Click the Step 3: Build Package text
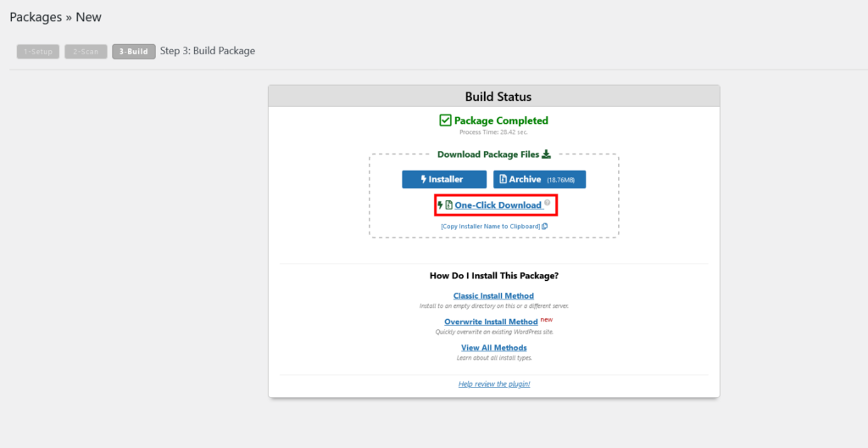This screenshot has height=448, width=868. (x=208, y=51)
